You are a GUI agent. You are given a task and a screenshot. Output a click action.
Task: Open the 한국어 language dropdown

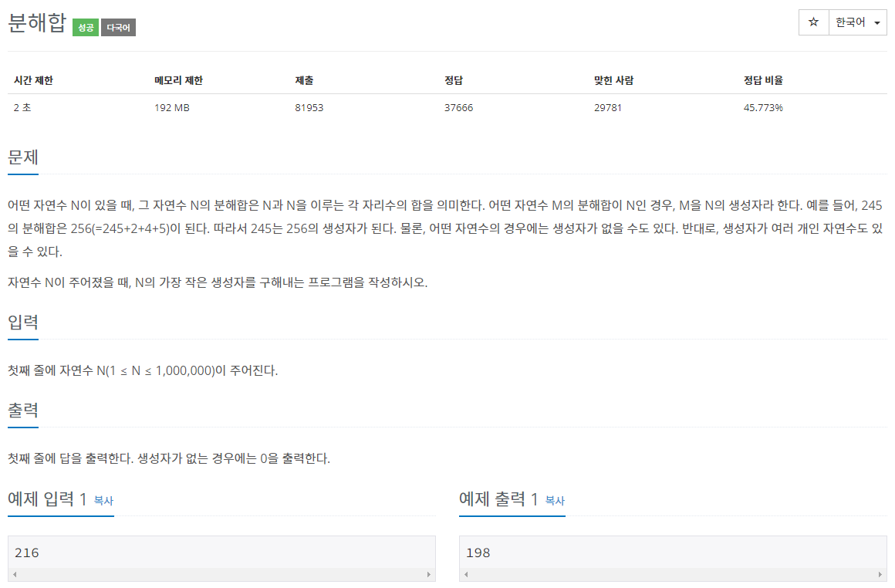coord(857,22)
